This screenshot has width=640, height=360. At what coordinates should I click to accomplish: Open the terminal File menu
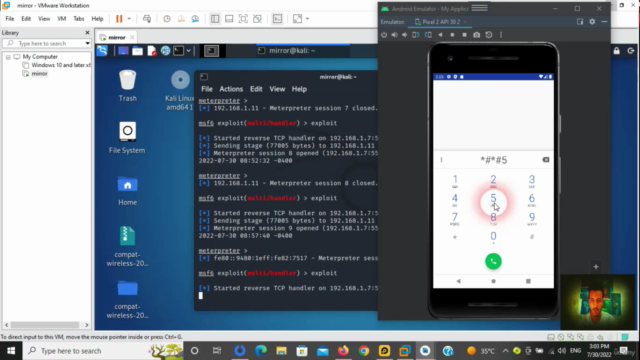click(207, 89)
